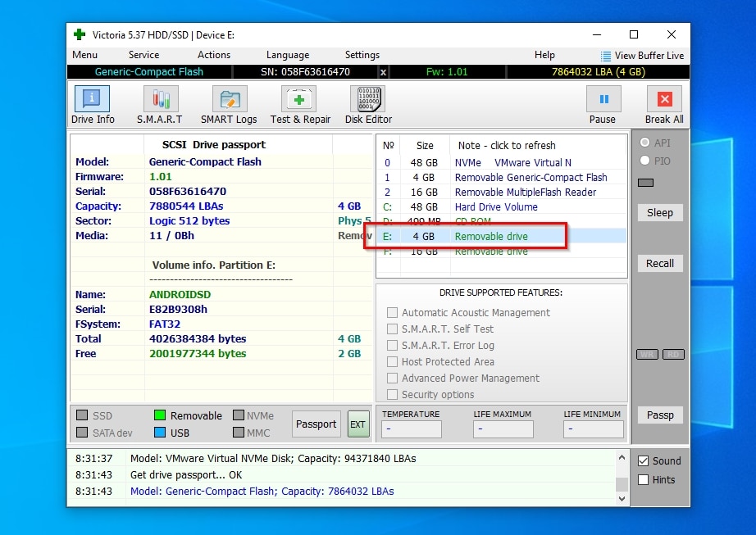Open the Actions menu
This screenshot has width=756, height=535.
point(214,55)
